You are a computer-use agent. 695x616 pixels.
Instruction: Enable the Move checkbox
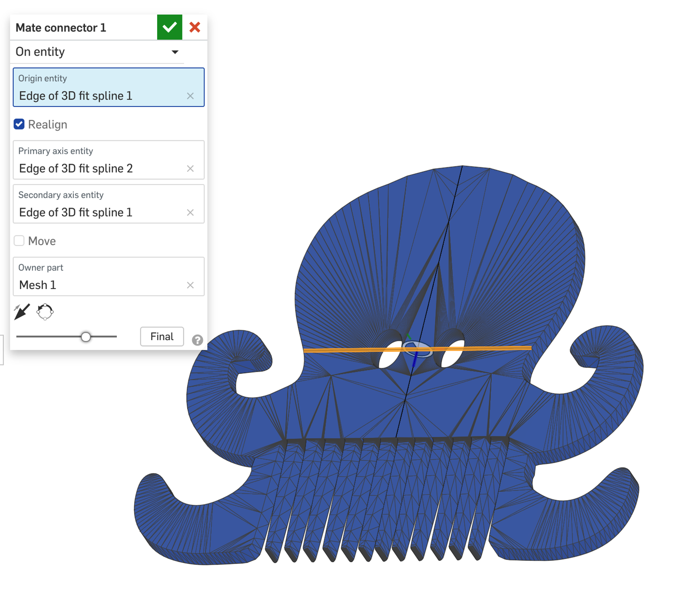[19, 241]
